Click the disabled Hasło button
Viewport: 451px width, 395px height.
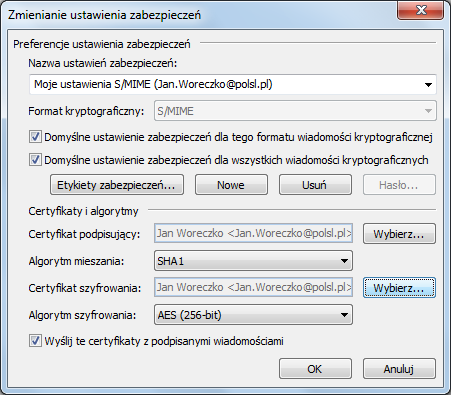399,185
